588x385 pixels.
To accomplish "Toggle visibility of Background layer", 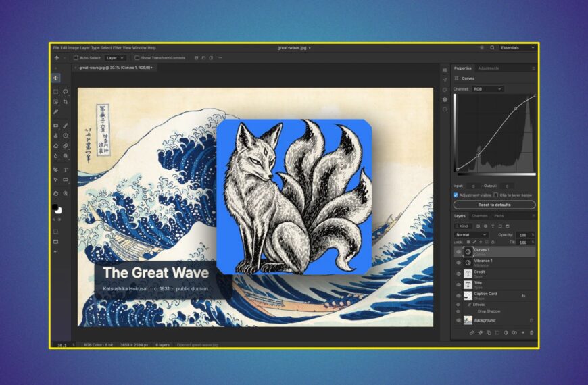I will 458,320.
